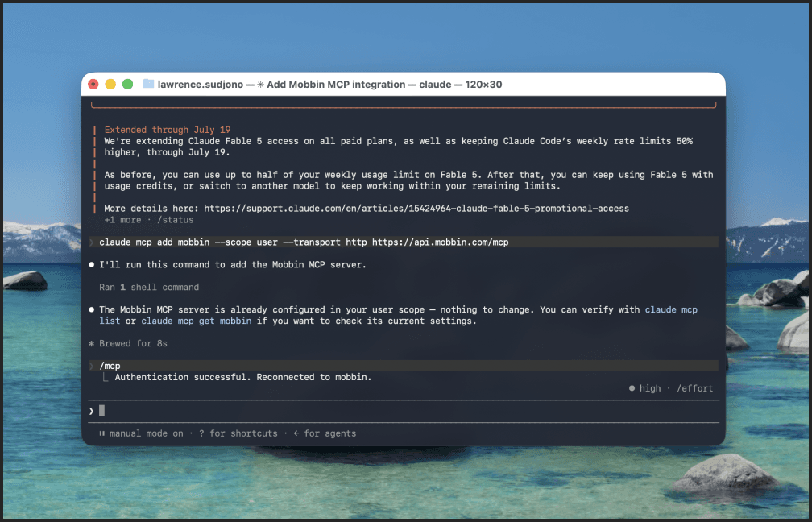The width and height of the screenshot is (812, 522).
Task: Click the window title 'Add Mobbin MCP integration'
Action: tap(336, 85)
